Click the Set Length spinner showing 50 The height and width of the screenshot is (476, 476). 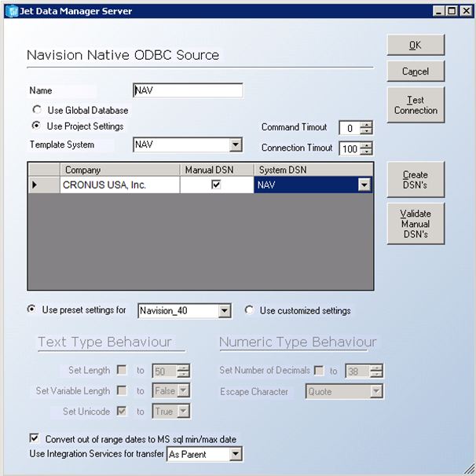(171, 371)
